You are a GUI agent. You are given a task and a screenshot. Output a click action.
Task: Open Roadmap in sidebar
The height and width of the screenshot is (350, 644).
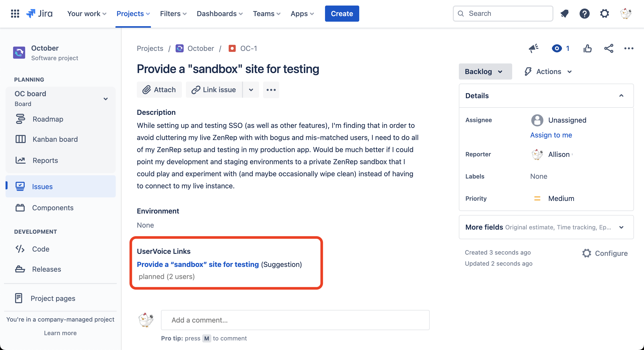[x=60, y=119]
